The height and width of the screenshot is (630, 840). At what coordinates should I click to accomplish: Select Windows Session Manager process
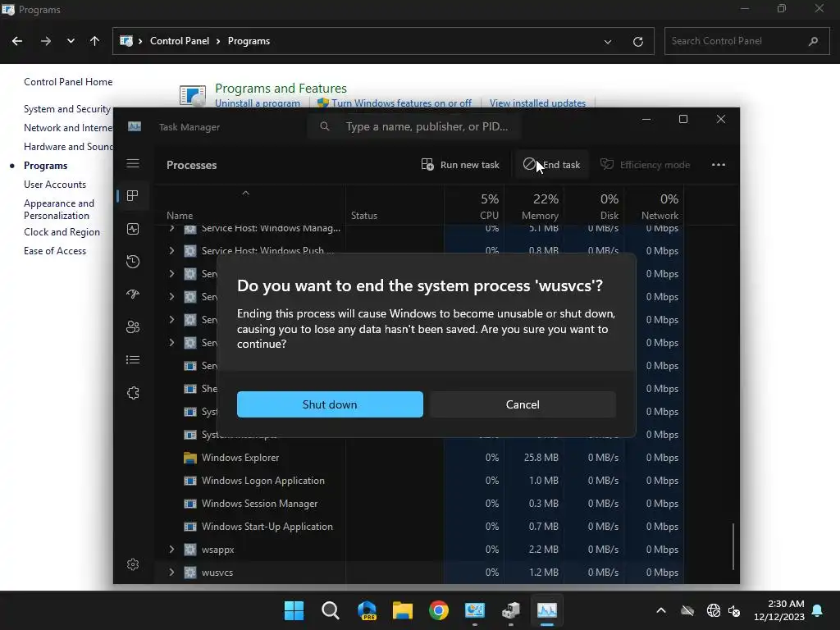click(x=259, y=504)
